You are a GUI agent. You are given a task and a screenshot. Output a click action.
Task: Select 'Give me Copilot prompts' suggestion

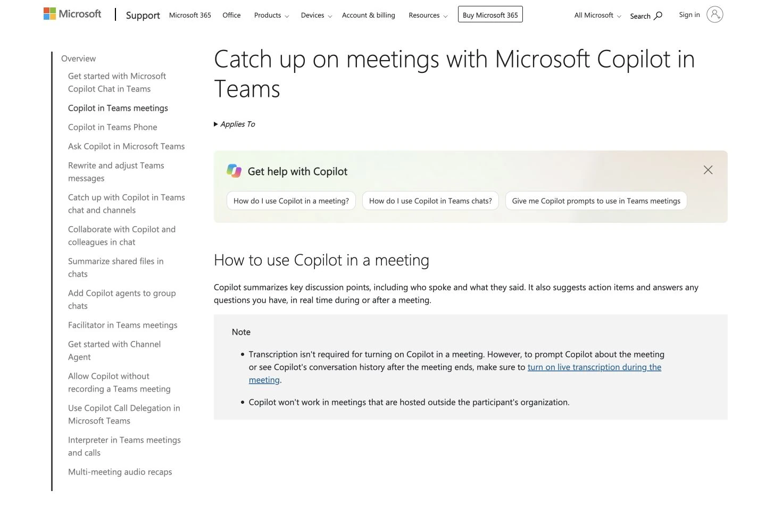coord(596,201)
